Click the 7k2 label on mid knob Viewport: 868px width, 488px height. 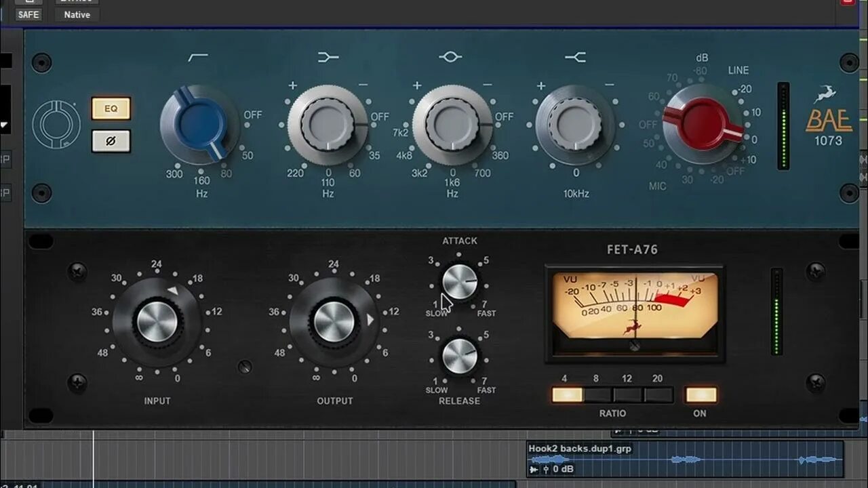[400, 133]
